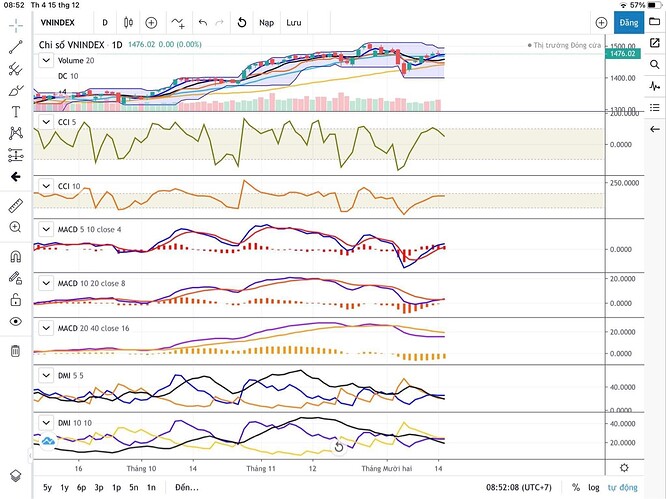Click the blue Đăng button
Screen dimensions: 666x499
(x=629, y=23)
